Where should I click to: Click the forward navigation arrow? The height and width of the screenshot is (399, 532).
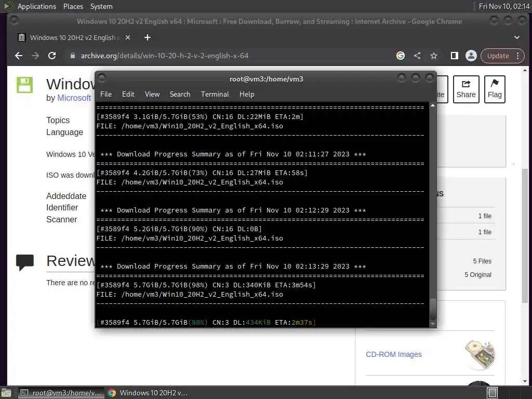[x=35, y=56]
